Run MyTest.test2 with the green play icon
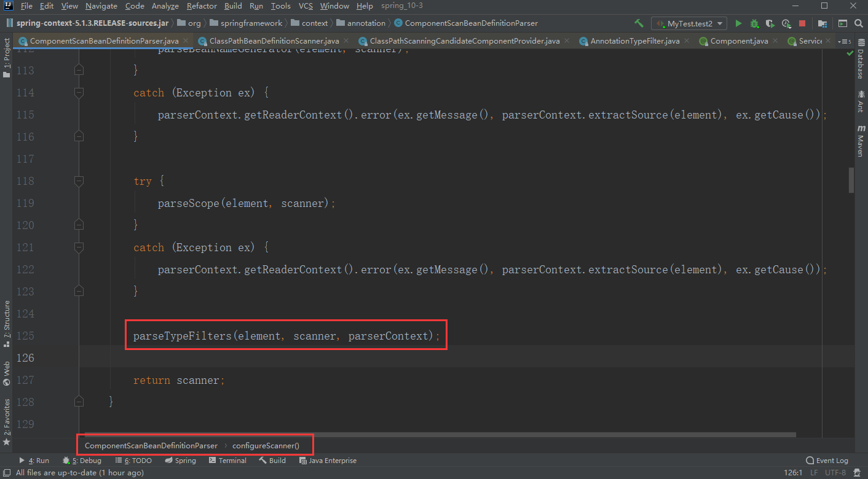Image resolution: width=868 pixels, height=479 pixels. 738,23
